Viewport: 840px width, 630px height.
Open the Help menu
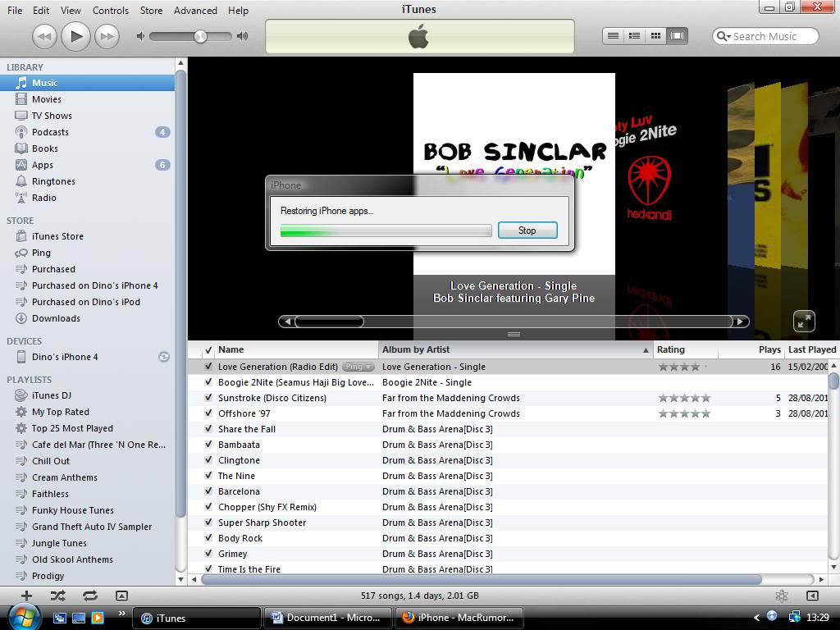[x=238, y=10]
